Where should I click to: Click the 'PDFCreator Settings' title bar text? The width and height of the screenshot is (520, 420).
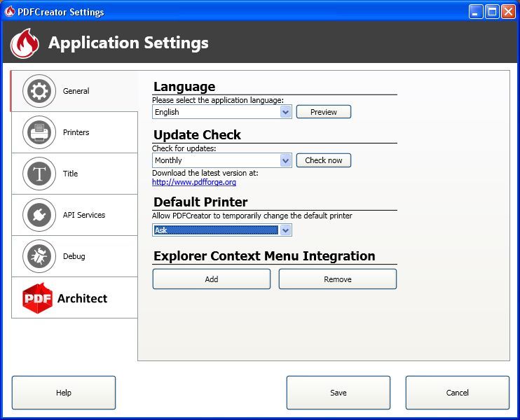(61, 12)
